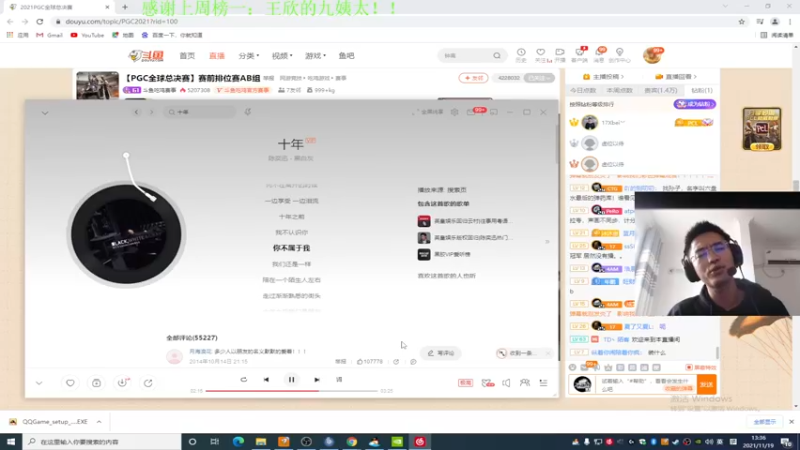Viewport: 800px width, 450px height.
Task: Download the current song
Action: (122, 383)
